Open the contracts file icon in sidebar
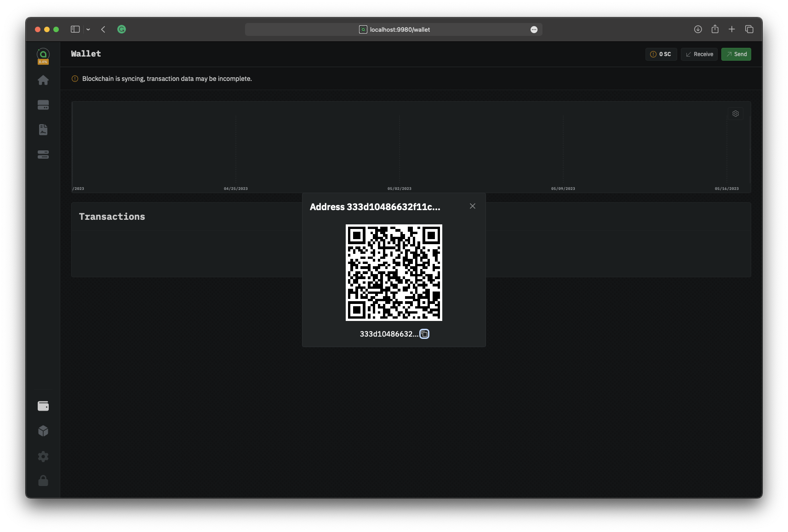Screen dimensions: 788x532 [43, 130]
